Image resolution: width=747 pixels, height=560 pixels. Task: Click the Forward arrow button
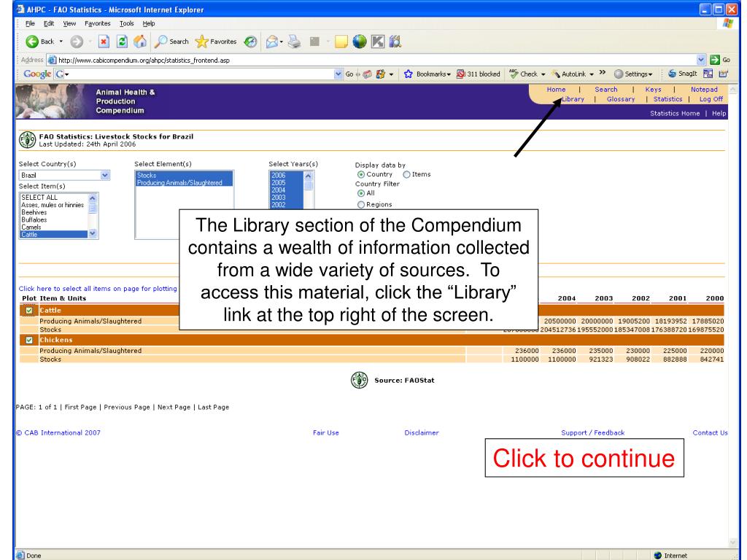pyautogui.click(x=76, y=42)
